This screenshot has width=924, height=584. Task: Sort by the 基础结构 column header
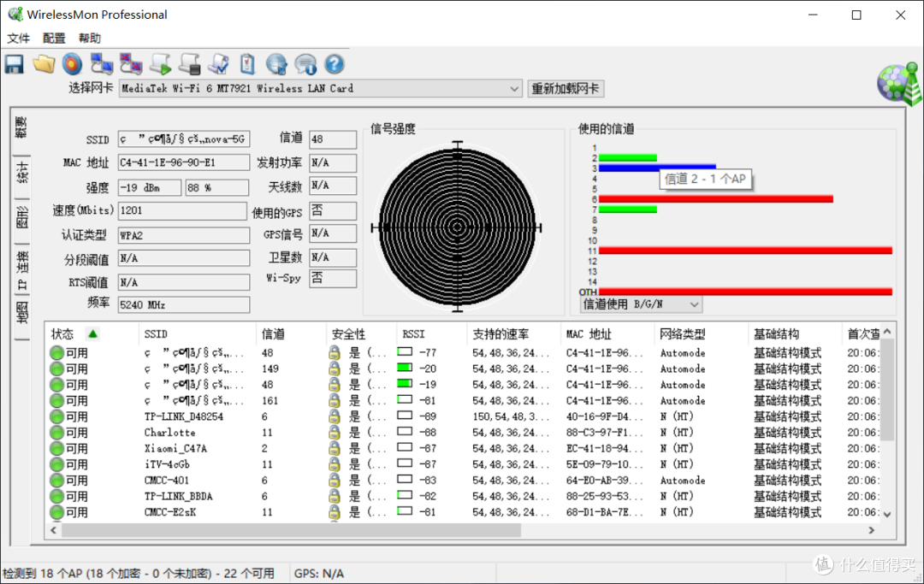click(794, 334)
